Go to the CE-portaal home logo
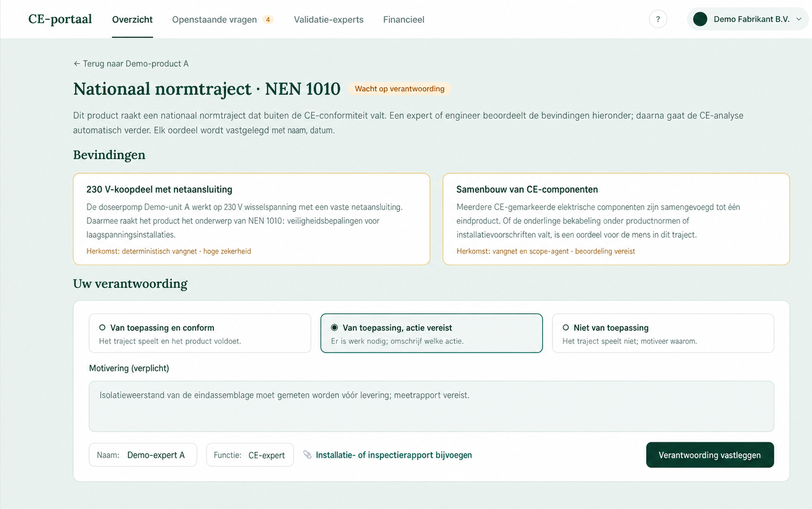 [x=60, y=19]
